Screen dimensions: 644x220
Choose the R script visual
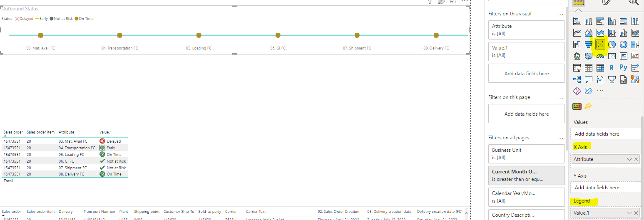click(x=612, y=68)
